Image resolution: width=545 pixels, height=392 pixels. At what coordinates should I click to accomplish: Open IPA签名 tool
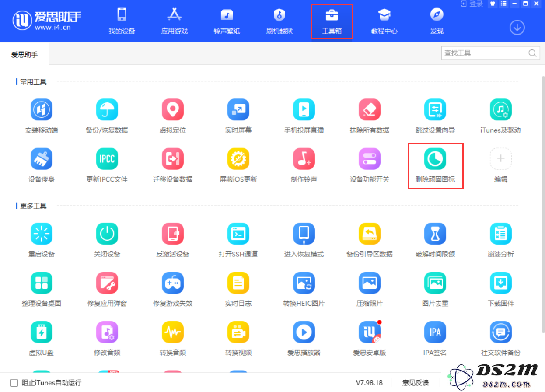[x=435, y=339]
